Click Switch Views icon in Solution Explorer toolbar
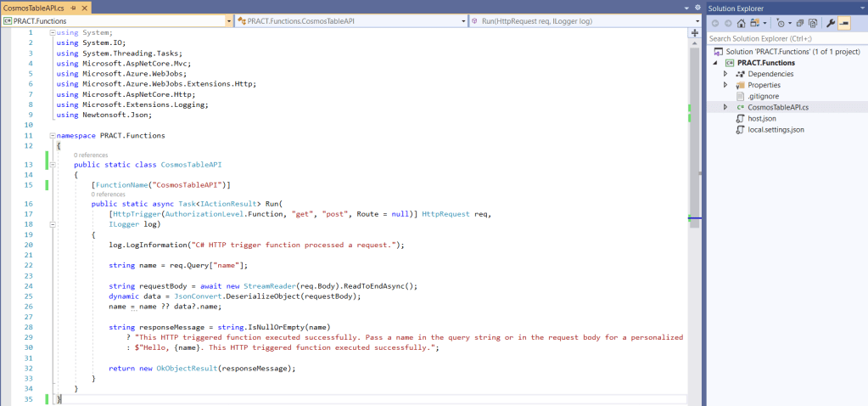 pos(753,23)
